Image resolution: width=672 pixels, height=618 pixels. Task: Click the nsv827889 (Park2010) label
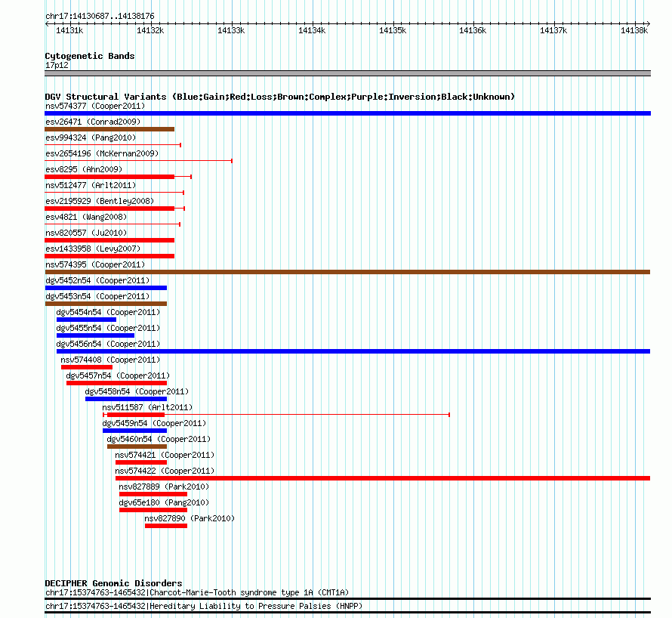click(164, 487)
